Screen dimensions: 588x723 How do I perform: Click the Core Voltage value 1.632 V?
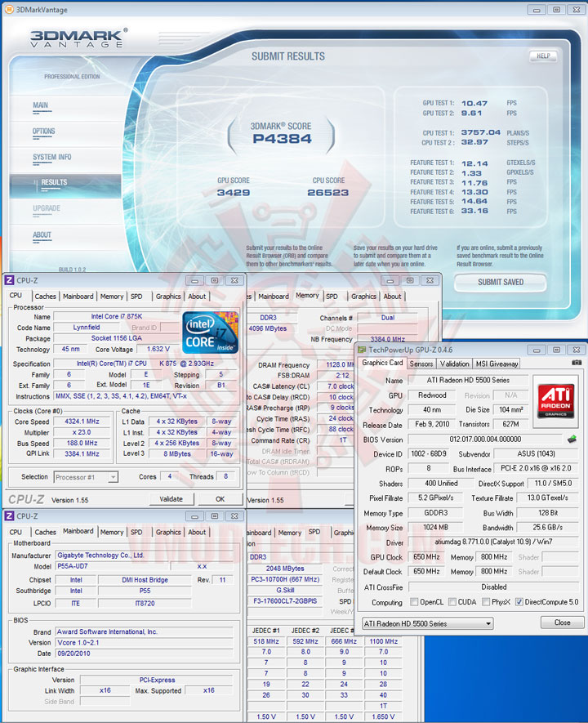click(x=158, y=349)
